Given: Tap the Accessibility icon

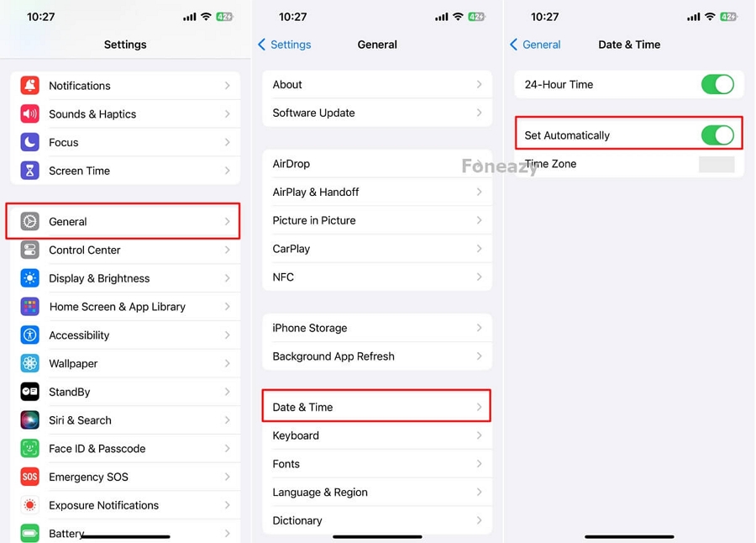Looking at the screenshot, I should click(30, 335).
